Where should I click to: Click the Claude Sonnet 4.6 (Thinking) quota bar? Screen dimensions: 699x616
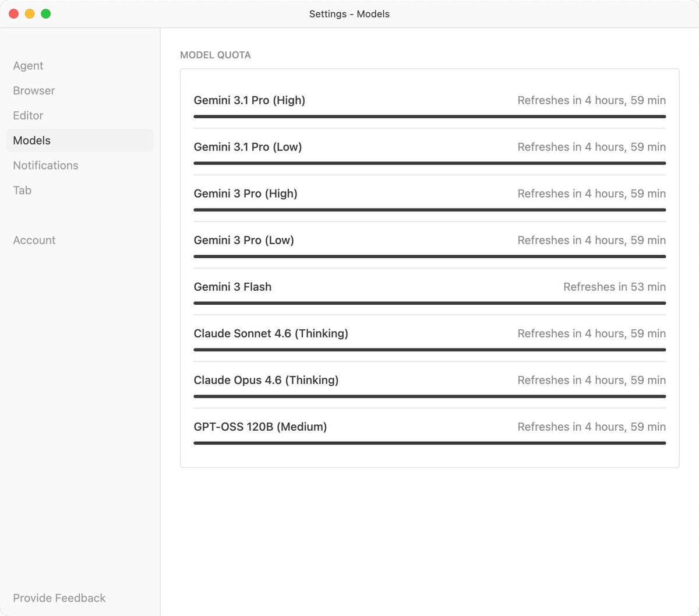430,350
